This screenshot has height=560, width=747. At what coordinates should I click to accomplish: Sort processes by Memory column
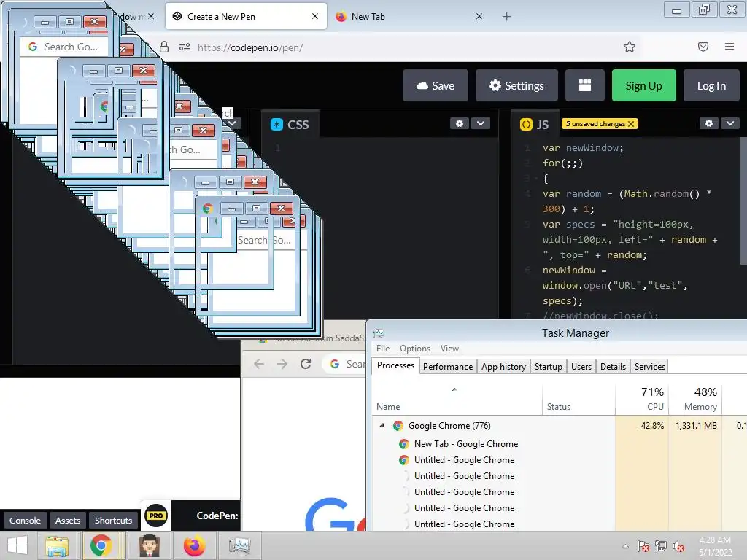pyautogui.click(x=695, y=399)
